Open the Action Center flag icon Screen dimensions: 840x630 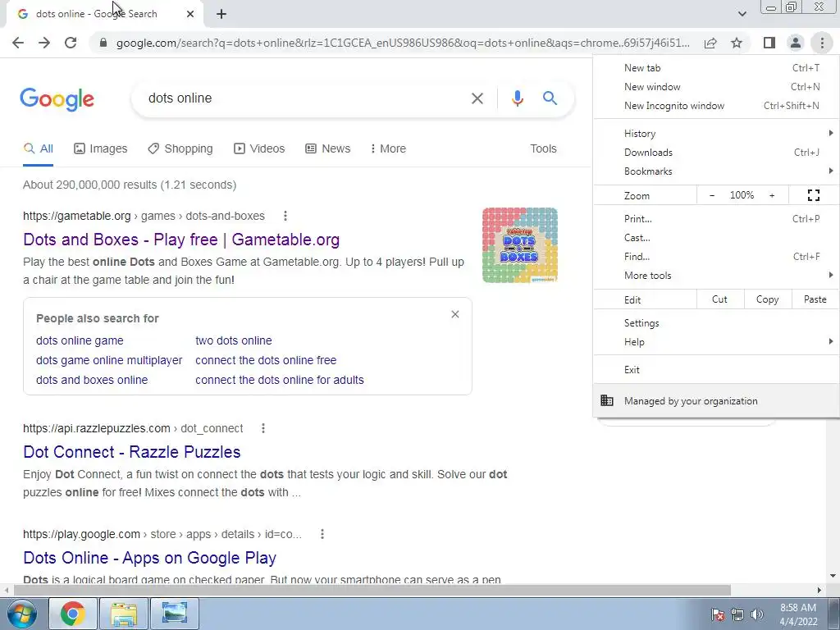point(718,614)
